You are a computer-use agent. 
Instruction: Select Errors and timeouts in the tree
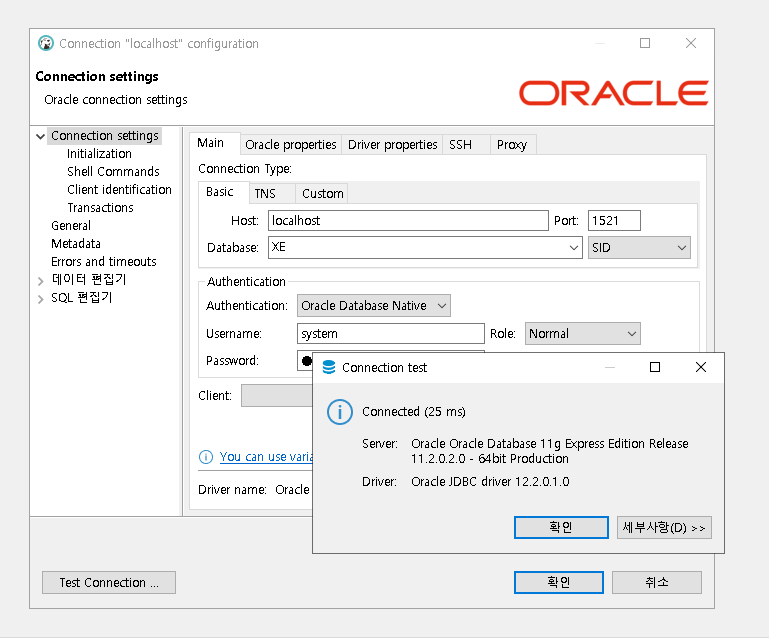103,262
